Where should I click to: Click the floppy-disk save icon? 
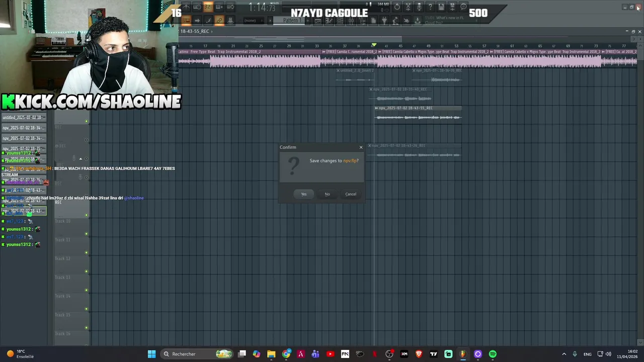pos(441,7)
